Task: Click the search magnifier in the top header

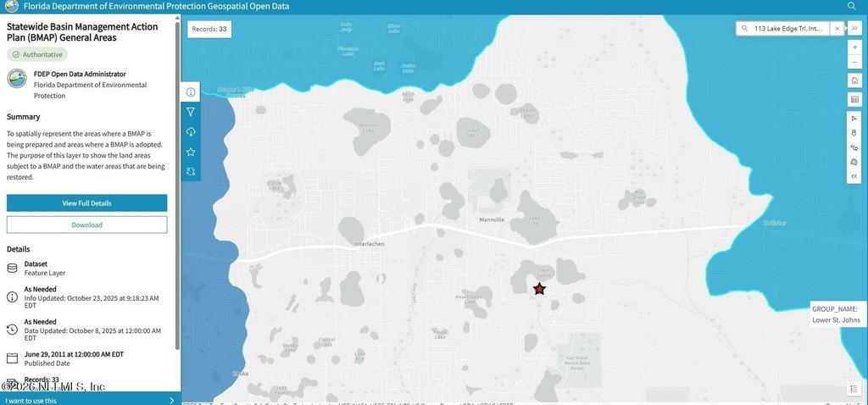Action: 852,6
